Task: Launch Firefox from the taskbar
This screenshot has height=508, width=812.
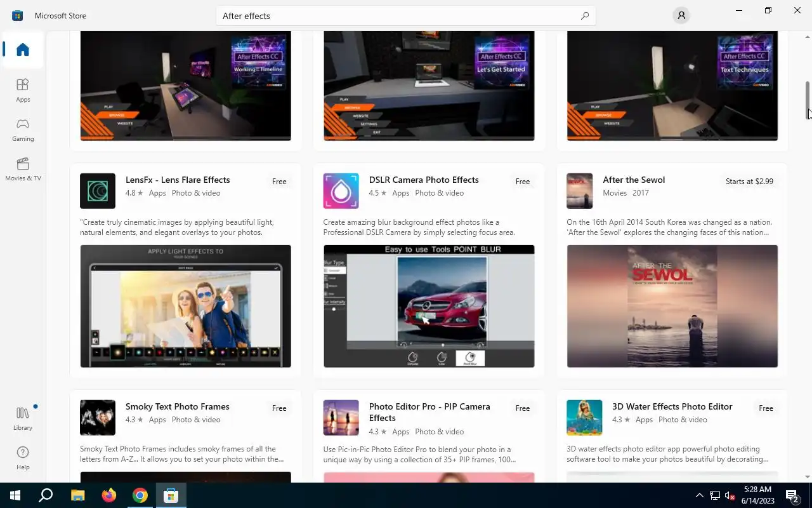Action: (x=109, y=495)
